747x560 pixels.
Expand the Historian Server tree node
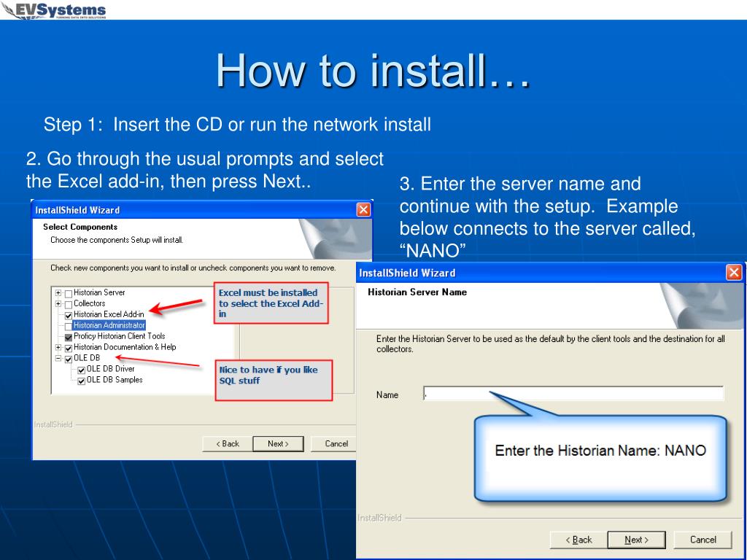pos(58,293)
